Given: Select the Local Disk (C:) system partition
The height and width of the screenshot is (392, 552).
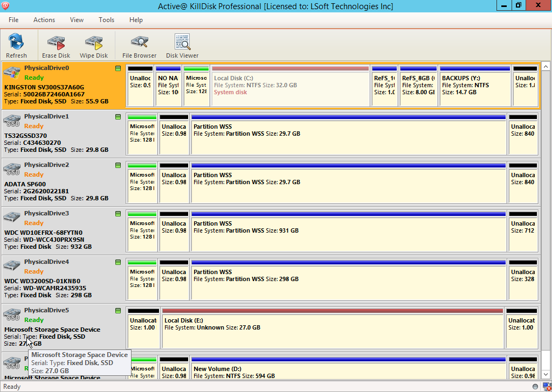Looking at the screenshot, I should pos(291,86).
